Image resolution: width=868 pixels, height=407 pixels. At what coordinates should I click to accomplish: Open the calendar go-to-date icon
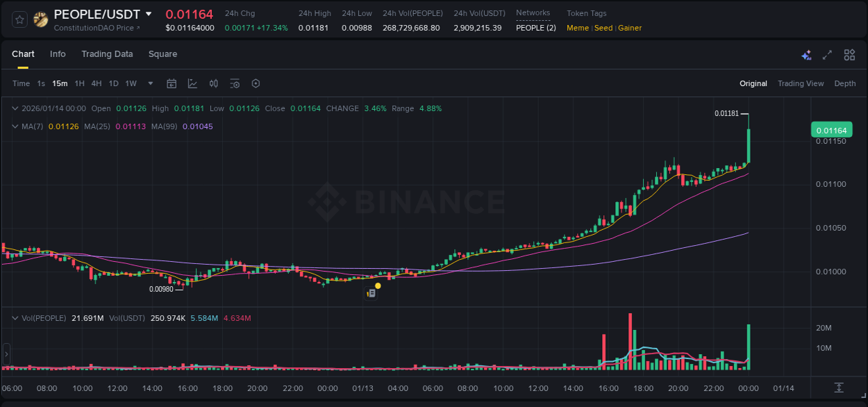172,83
